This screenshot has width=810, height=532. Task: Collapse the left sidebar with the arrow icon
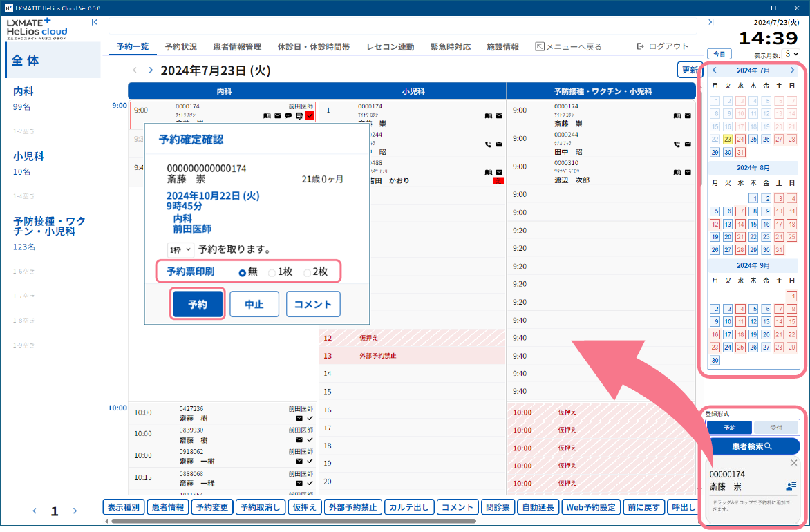[x=95, y=22]
